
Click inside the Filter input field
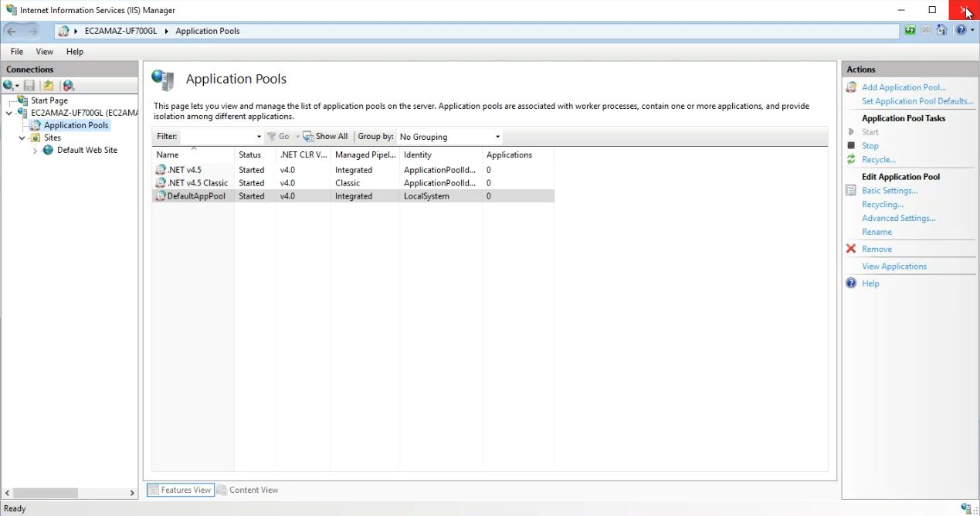217,137
